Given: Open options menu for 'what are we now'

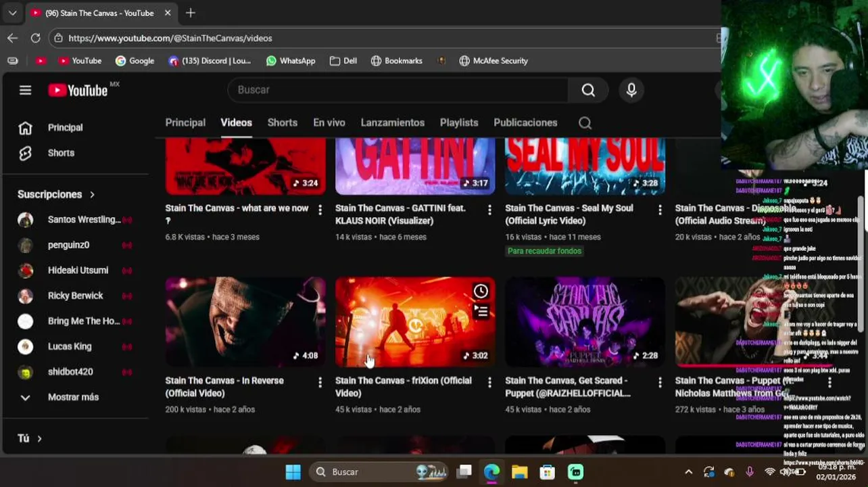Looking at the screenshot, I should [320, 210].
